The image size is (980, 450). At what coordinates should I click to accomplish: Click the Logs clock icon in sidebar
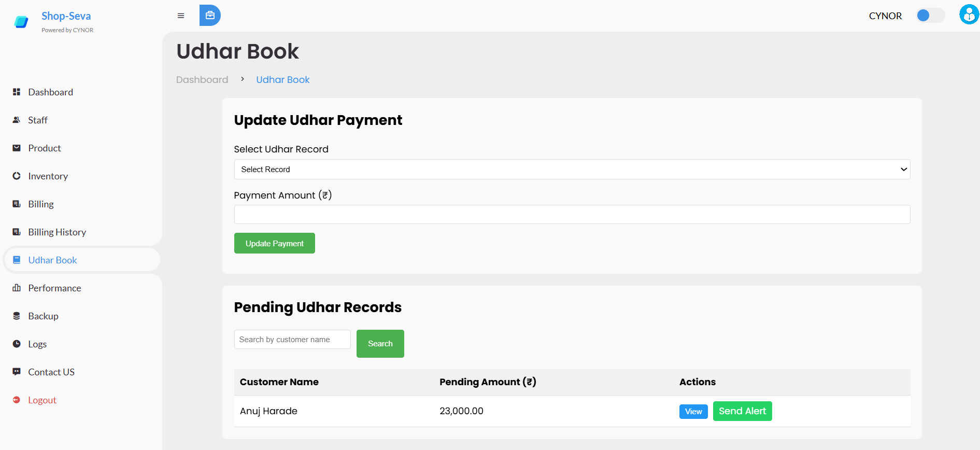17,344
